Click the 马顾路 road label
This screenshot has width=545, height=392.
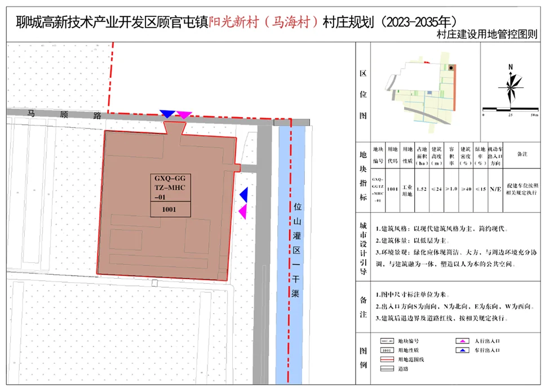click(x=65, y=114)
